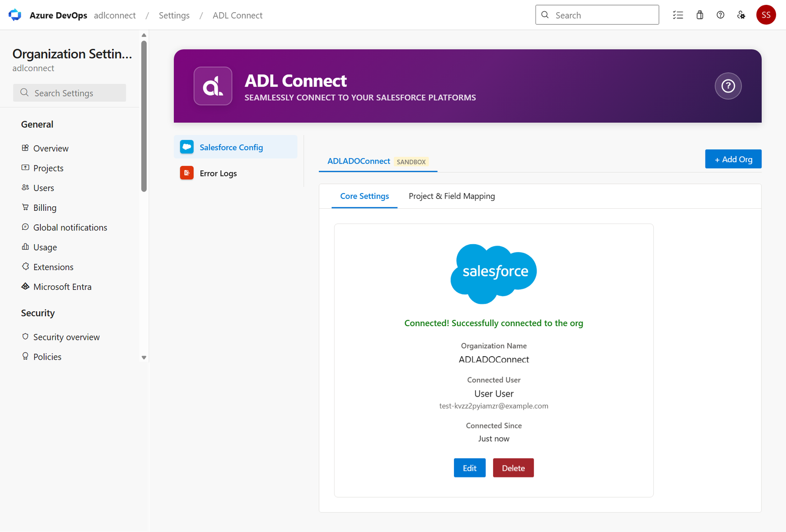This screenshot has width=786, height=532.
Task: Open Projects in the sidebar
Action: pyautogui.click(x=48, y=168)
